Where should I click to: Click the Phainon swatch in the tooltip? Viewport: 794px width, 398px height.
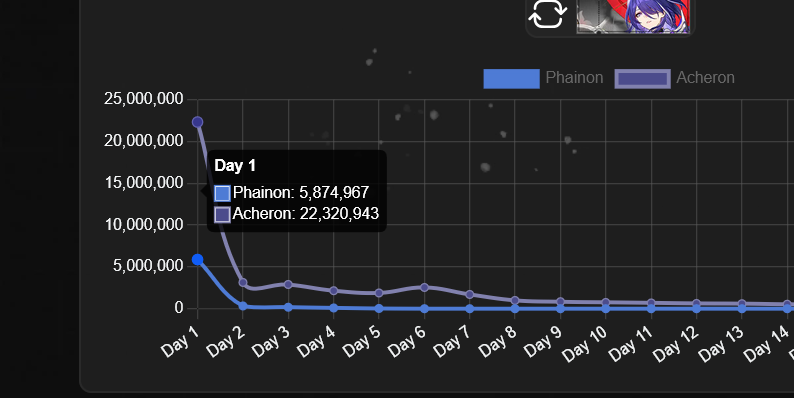click(222, 193)
